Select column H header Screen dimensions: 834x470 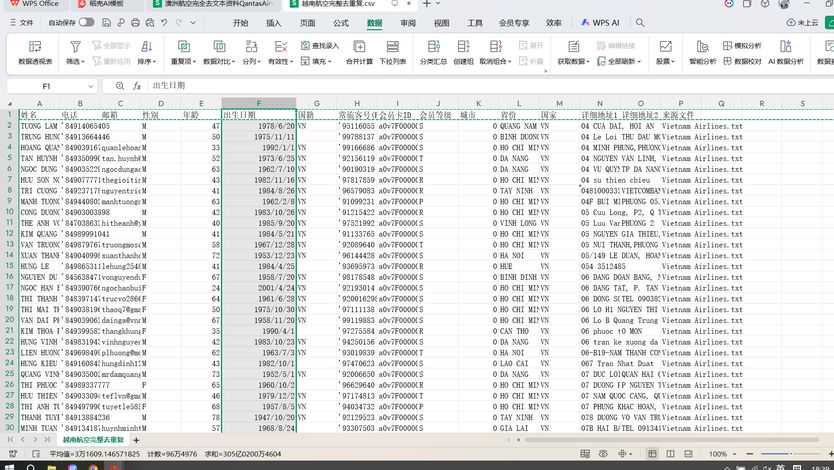[357, 103]
